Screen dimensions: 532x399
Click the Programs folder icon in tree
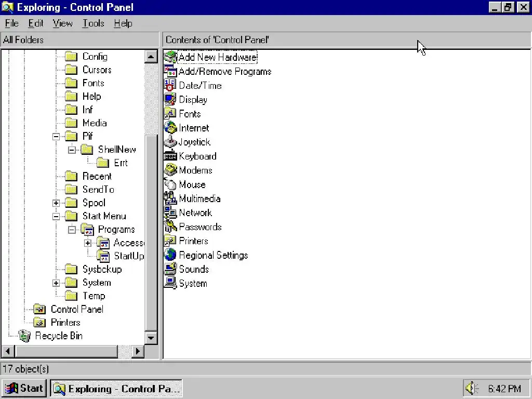(x=87, y=230)
